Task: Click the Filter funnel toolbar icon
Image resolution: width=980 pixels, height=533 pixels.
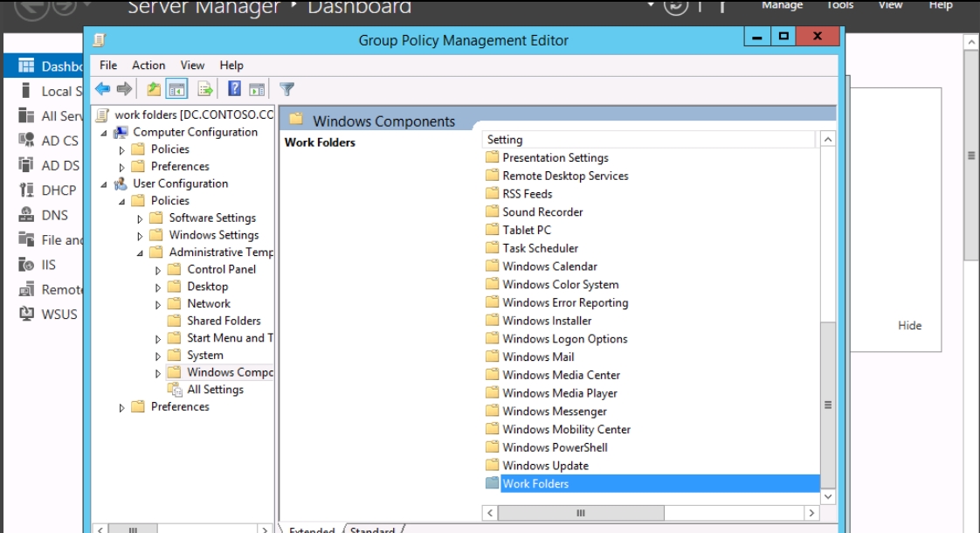Action: tap(286, 89)
